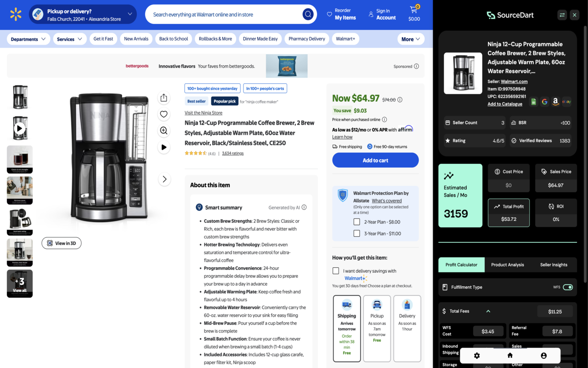
Task: Open SourceDart settings gear icon
Action: click(x=477, y=356)
